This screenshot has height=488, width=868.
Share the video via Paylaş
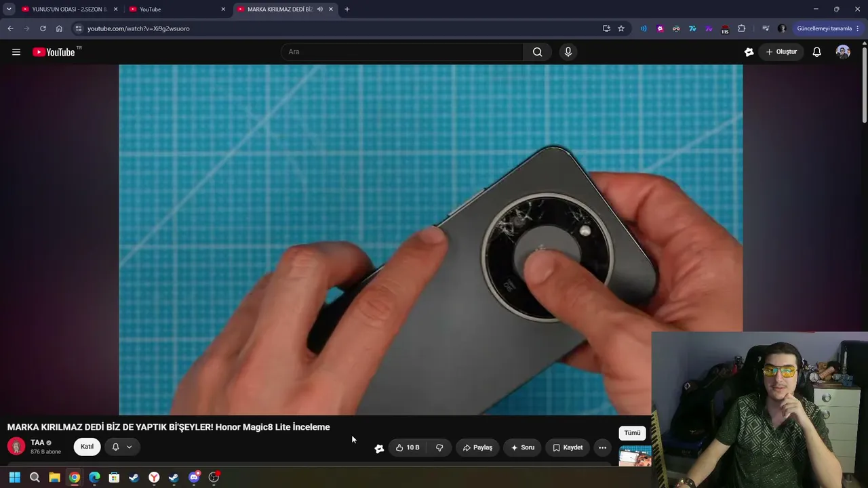coord(477,447)
